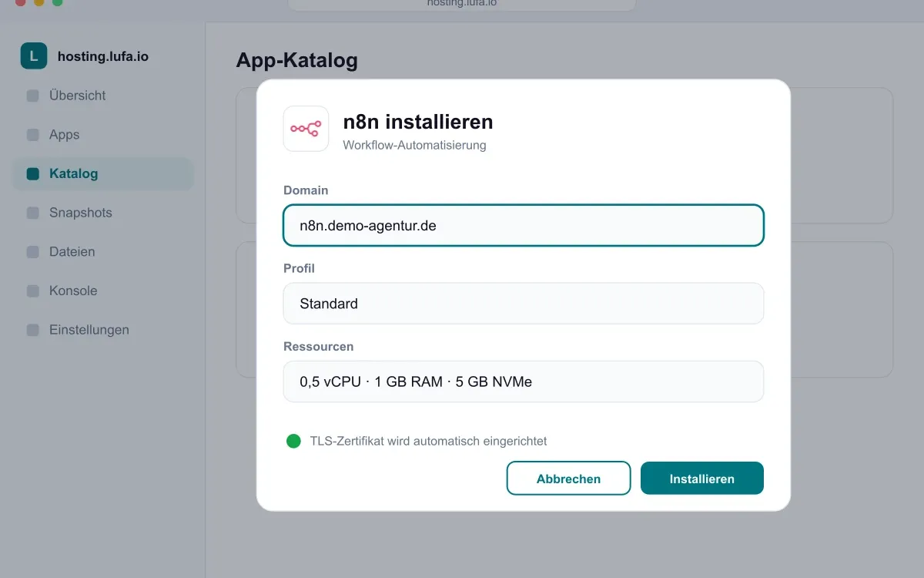This screenshot has height=578, width=924.
Task: Open Snapshots from the sidebar
Action: (x=103, y=213)
